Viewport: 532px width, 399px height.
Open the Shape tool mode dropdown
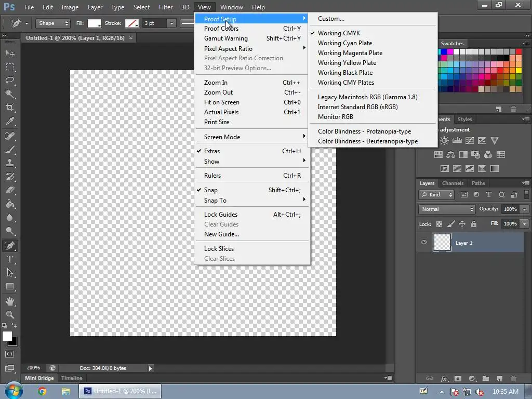[53, 23]
